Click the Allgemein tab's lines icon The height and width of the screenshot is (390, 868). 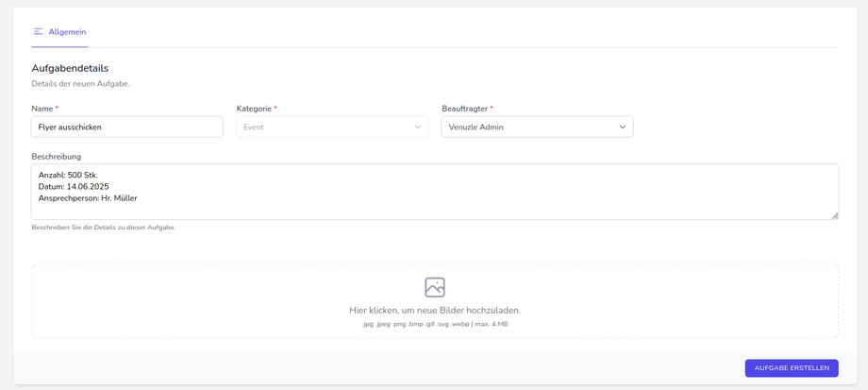38,32
